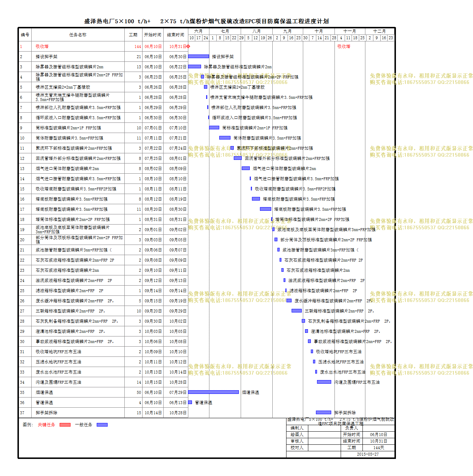
Task: Select task name 管道保温 in row 36
Action: (44, 403)
